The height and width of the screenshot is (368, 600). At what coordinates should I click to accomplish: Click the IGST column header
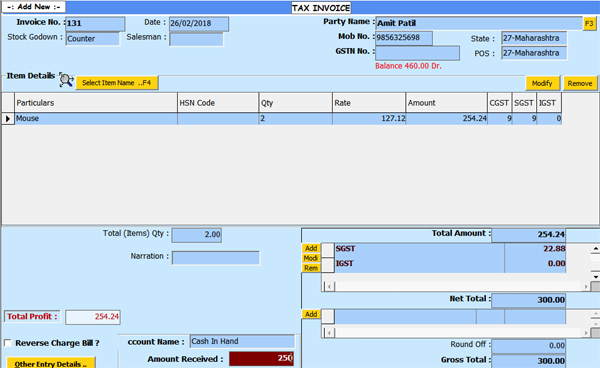point(549,103)
